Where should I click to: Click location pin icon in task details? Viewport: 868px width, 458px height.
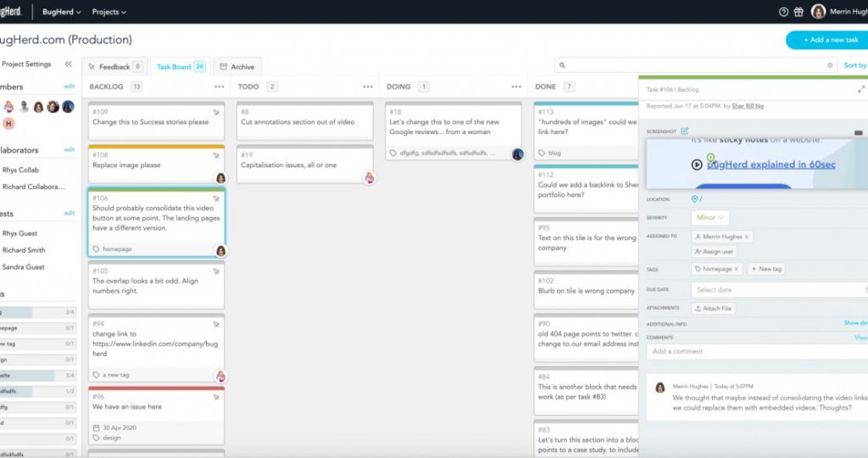pyautogui.click(x=695, y=198)
